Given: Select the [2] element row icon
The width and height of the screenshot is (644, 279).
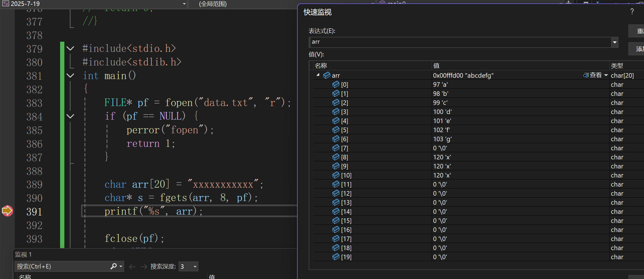Looking at the screenshot, I should pos(336,102).
